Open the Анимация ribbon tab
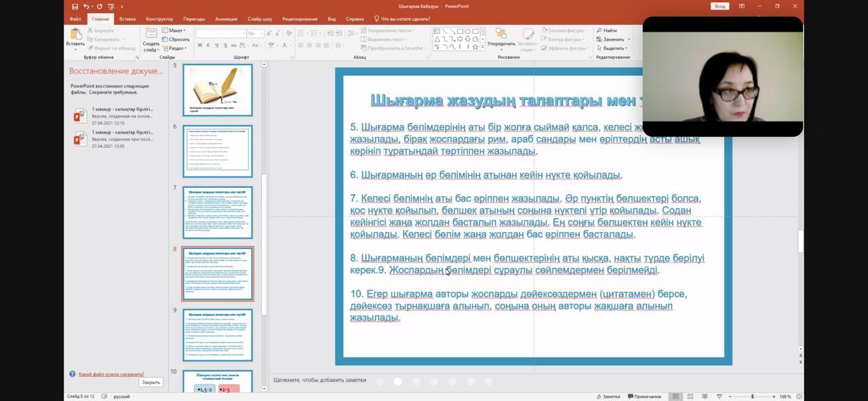This screenshot has height=401, width=868. point(226,19)
